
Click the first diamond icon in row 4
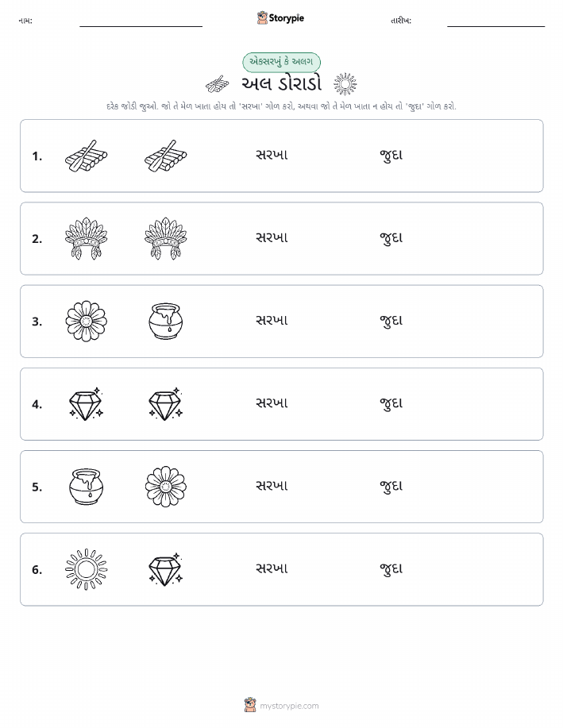(x=86, y=404)
